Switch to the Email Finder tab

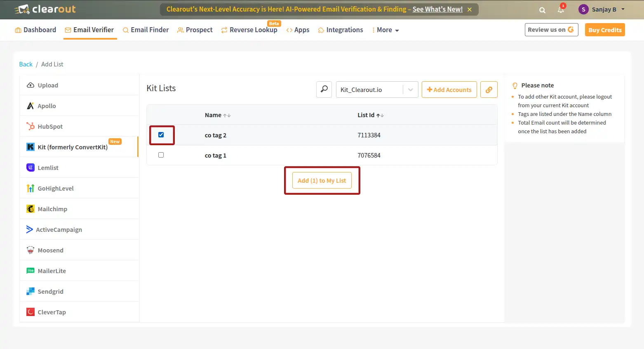click(146, 30)
